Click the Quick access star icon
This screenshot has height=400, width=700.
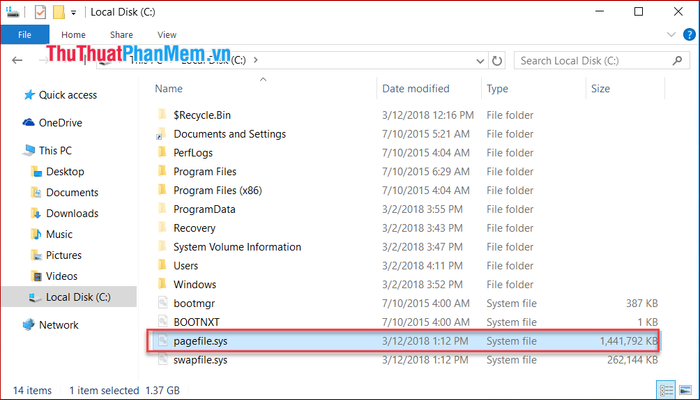[29, 95]
